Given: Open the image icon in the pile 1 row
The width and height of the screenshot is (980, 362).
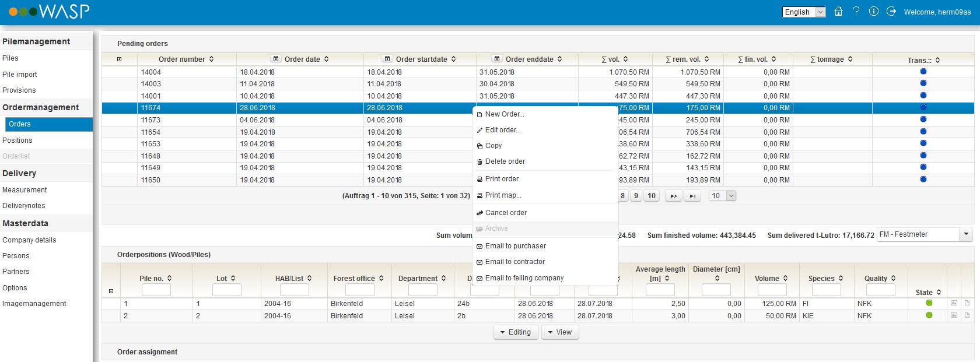Looking at the screenshot, I should [954, 303].
